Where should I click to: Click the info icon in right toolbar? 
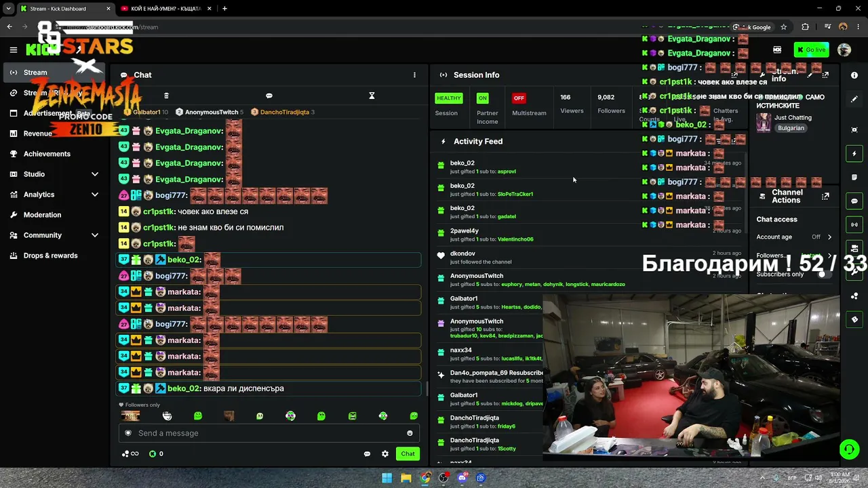pyautogui.click(x=854, y=75)
